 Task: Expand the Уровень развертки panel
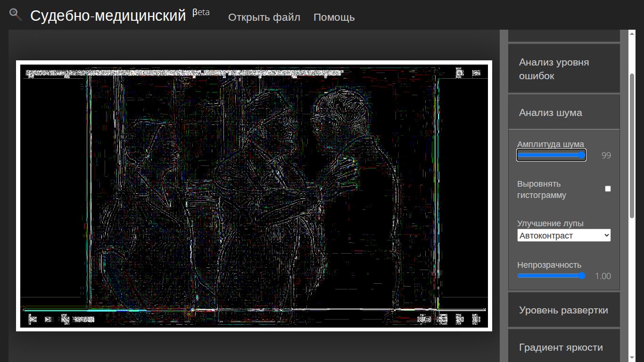click(564, 310)
